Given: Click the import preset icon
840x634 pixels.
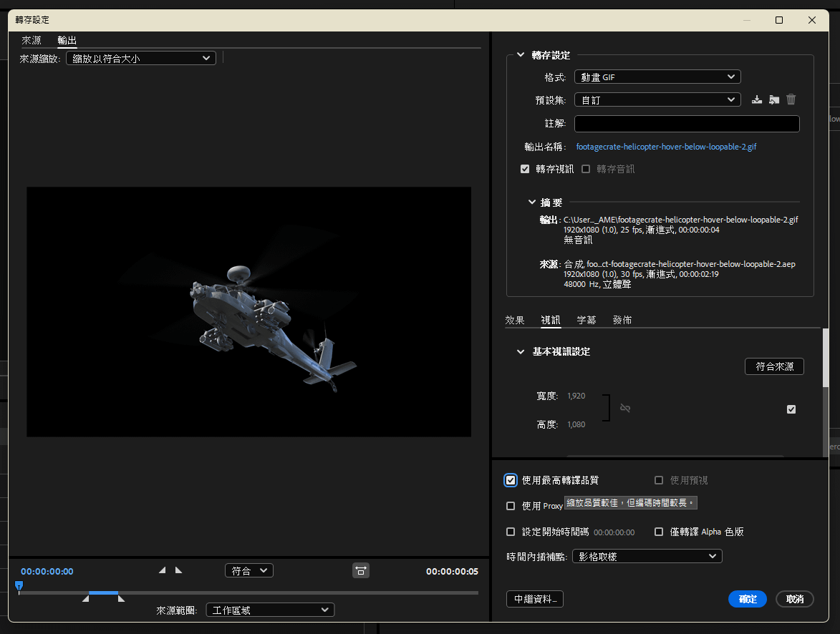Looking at the screenshot, I should pyautogui.click(x=774, y=100).
